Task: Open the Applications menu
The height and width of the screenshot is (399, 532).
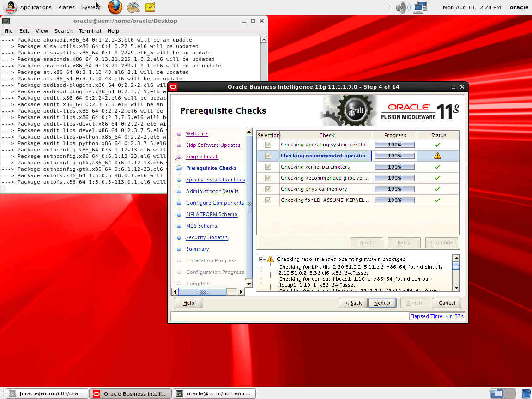Action: pyautogui.click(x=36, y=7)
